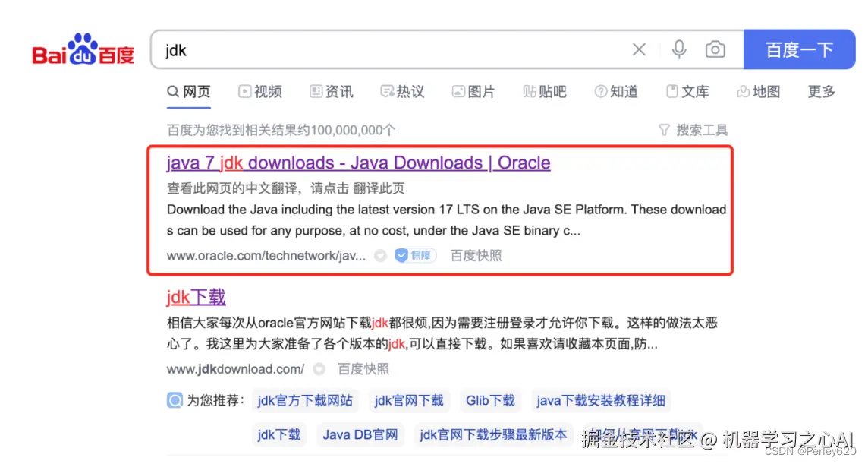The width and height of the screenshot is (868, 464).
Task: Select suggestion Glib下载
Action: [x=490, y=401]
